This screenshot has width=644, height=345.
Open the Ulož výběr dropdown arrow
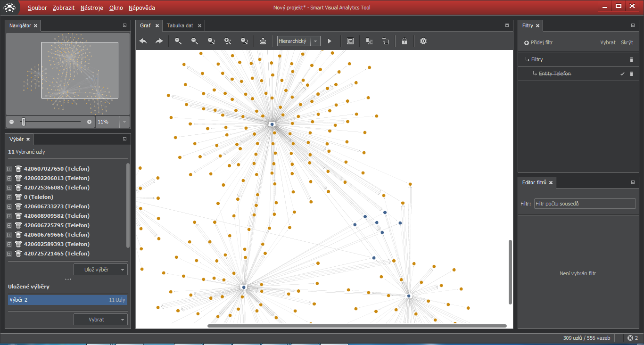point(123,270)
